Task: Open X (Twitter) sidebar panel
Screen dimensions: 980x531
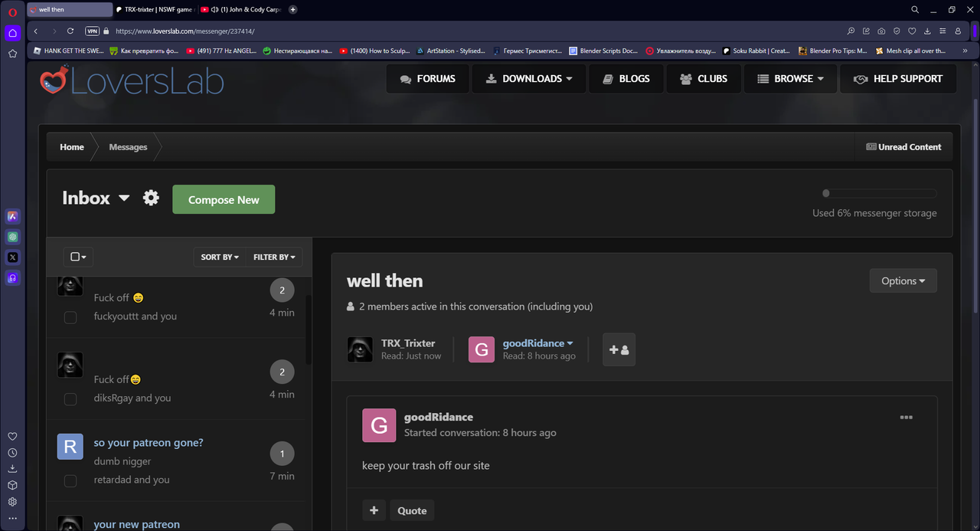Action: [x=12, y=257]
